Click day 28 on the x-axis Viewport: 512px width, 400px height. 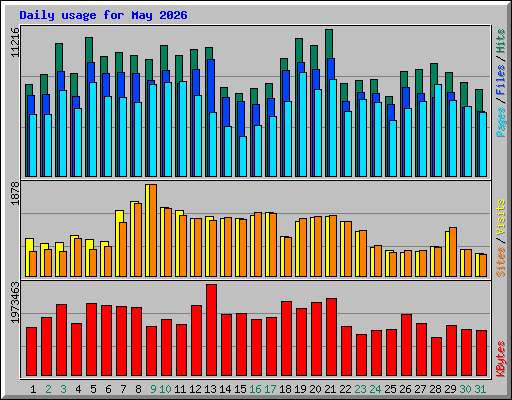435,389
